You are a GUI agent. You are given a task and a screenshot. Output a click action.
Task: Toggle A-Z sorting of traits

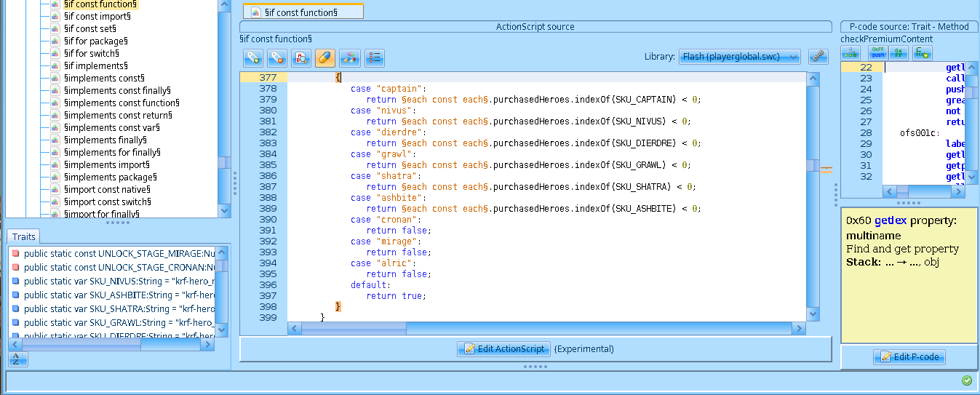coord(18,359)
